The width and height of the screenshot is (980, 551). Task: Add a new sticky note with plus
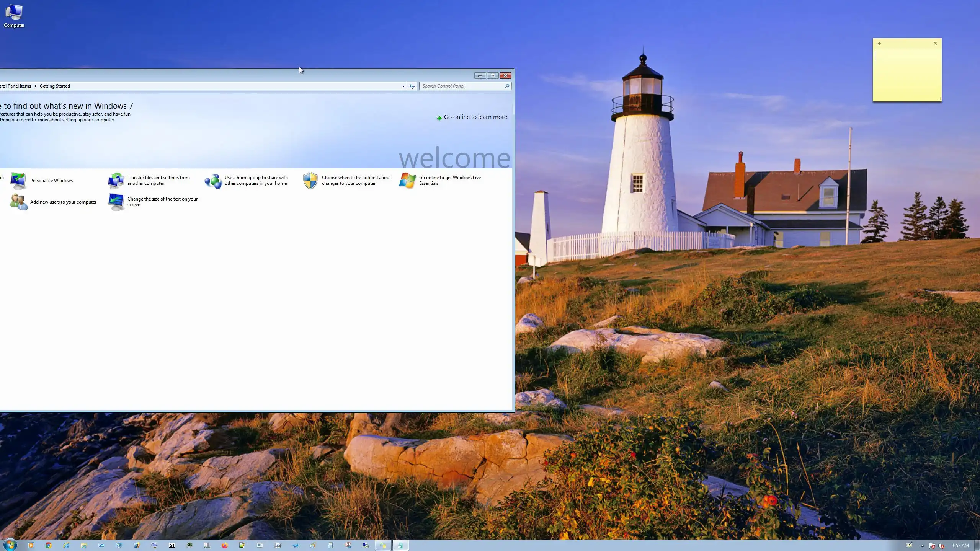tap(879, 44)
